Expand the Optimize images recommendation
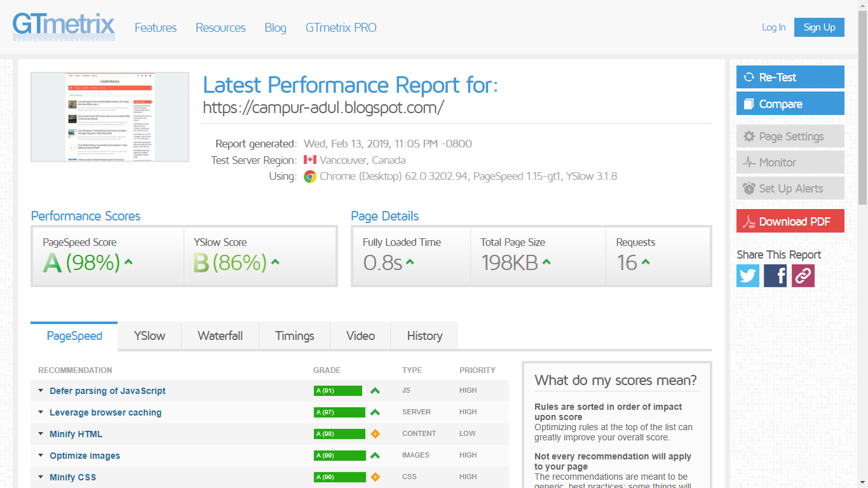 click(x=41, y=456)
